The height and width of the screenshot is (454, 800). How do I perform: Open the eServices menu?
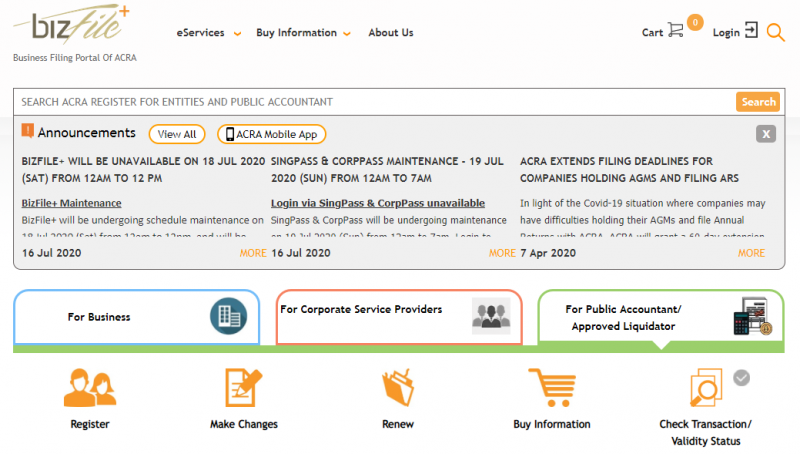click(201, 33)
